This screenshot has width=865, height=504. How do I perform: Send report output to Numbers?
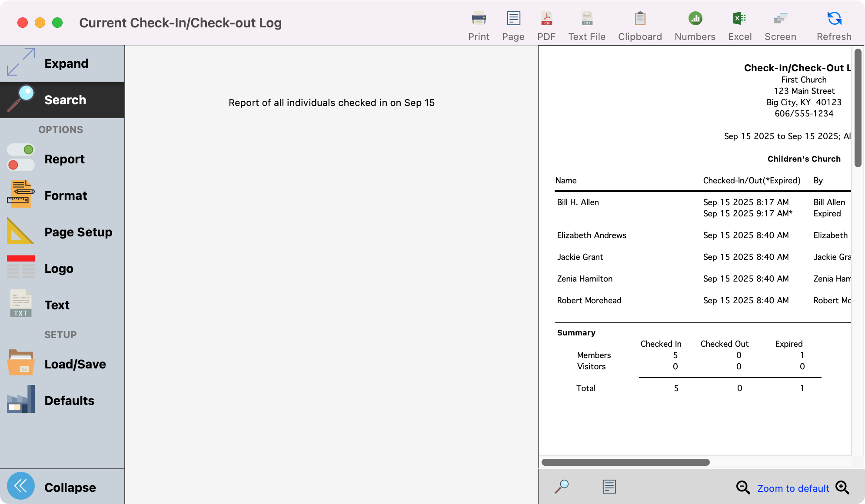pyautogui.click(x=694, y=24)
